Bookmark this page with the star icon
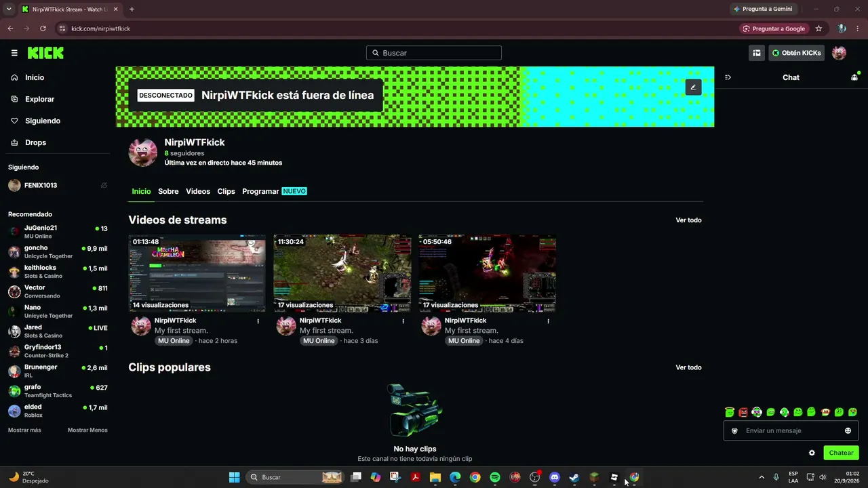 (818, 28)
